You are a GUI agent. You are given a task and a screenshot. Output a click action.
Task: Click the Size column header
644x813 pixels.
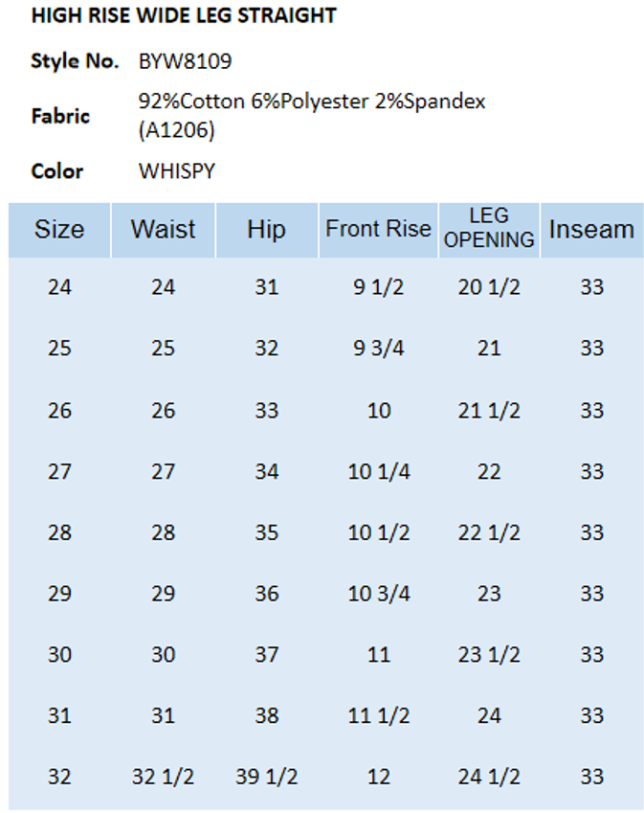coord(59,230)
